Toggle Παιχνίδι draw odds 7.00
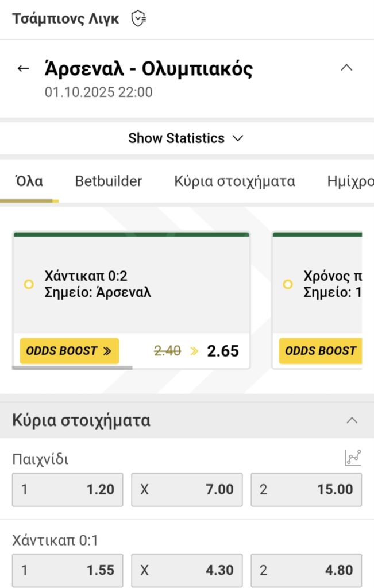 (187, 490)
